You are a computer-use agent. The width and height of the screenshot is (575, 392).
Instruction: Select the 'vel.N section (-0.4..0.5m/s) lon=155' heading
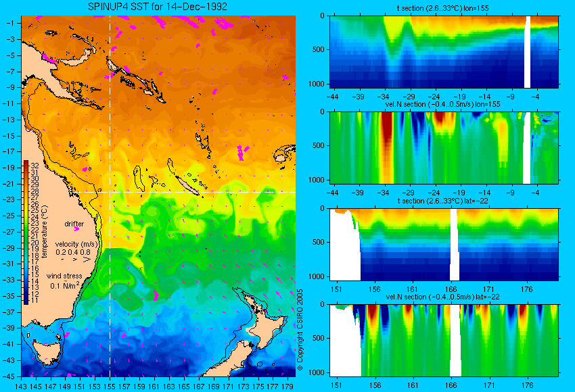442,104
